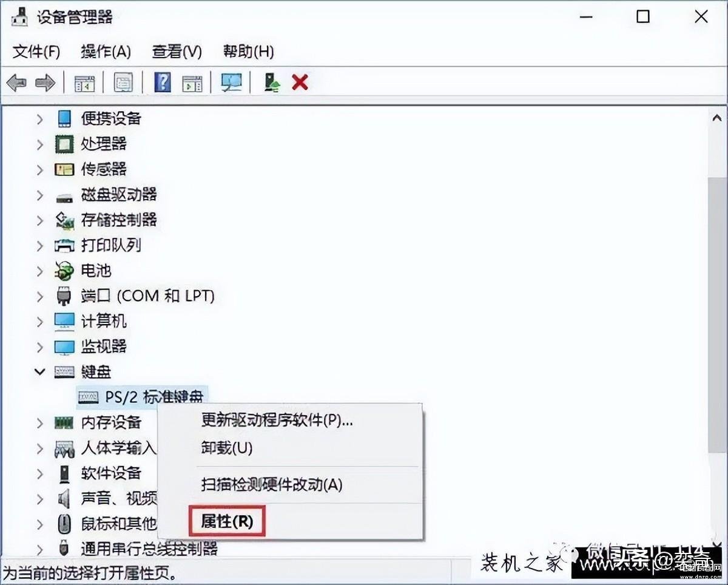Viewport: 728px width, 585px height.
Task: Collapse the 键盘 category
Action: [x=40, y=371]
